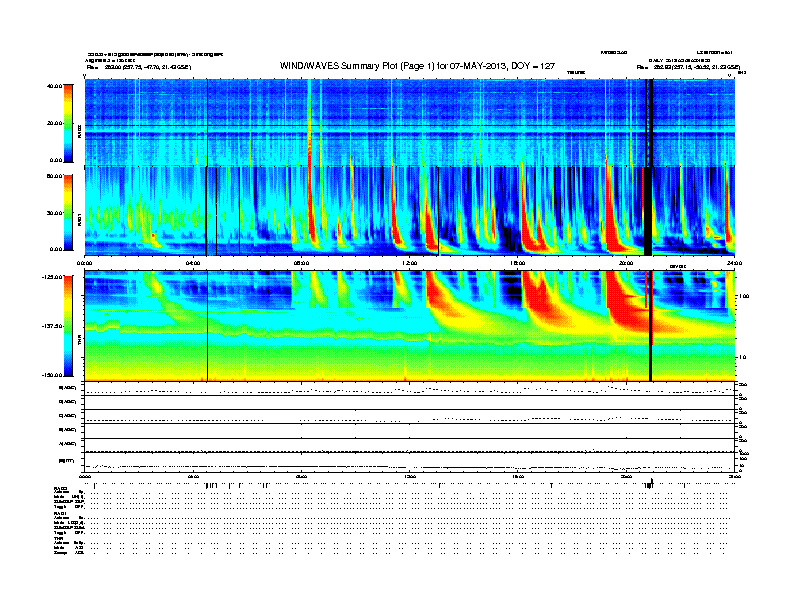Screen dimensions: 792x612
Task: Click the WIND/WAVES Summary Plot title text
Action: pos(417,66)
